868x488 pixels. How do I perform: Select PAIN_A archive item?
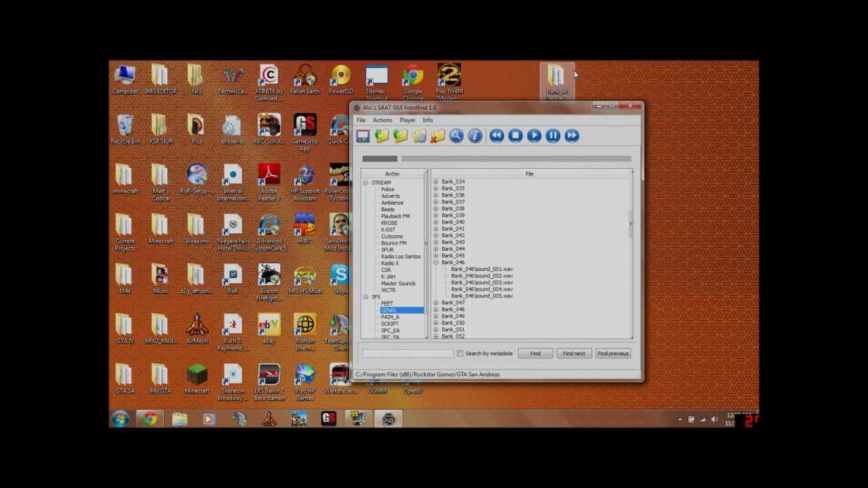[x=390, y=317]
